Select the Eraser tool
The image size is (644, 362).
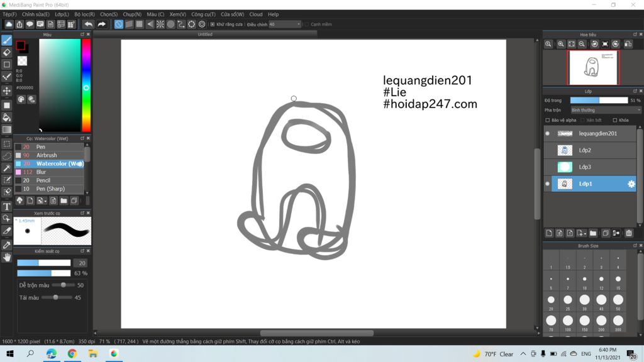(6, 53)
